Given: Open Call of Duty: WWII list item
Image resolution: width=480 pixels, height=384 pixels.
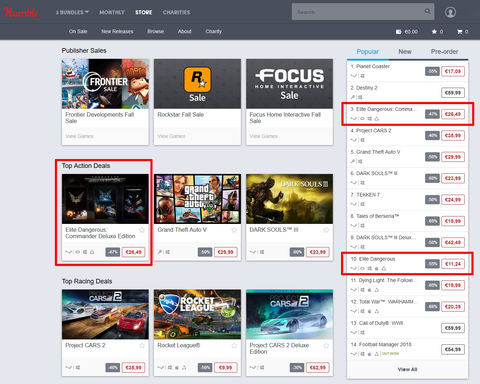Looking at the screenshot, I should click(x=407, y=328).
